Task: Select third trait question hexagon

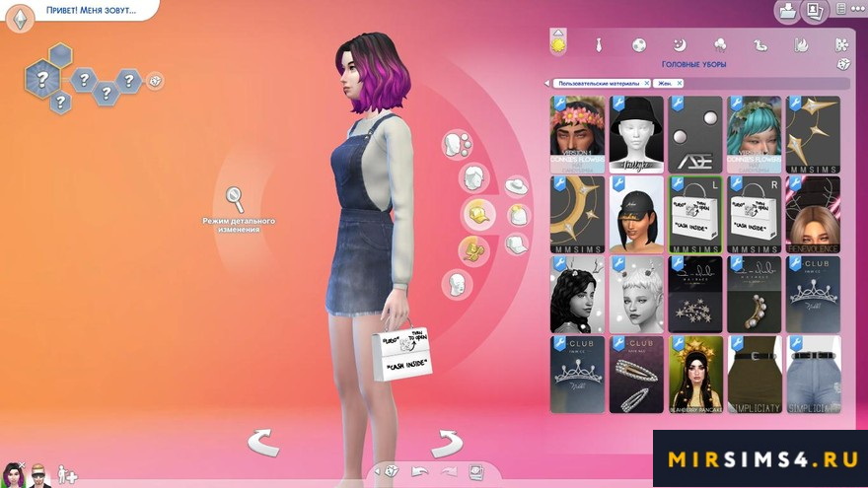Action: pos(128,81)
